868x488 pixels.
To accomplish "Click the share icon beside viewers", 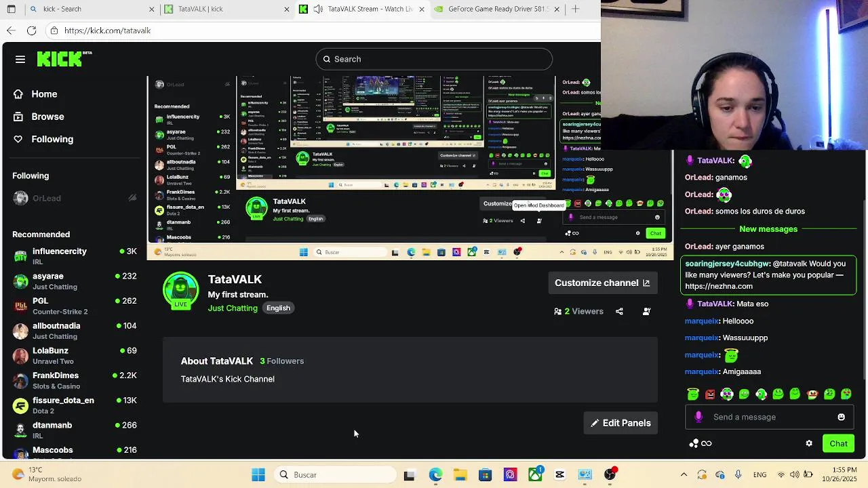I will coord(619,311).
